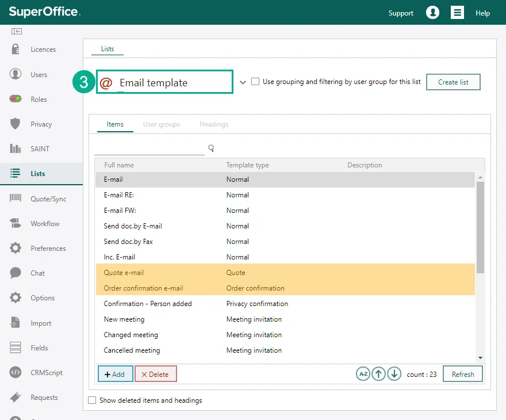Screen dimensions: 506x420
Task: Collapse the sidebar navigation panel
Action: pyautogui.click(x=16, y=31)
